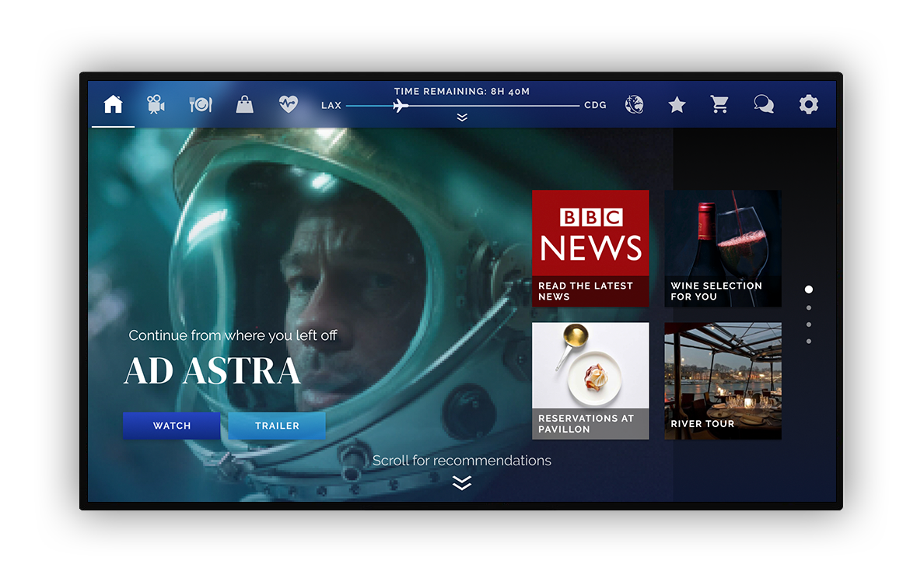Open the Home tab icon
The image size is (924, 582).
(113, 104)
